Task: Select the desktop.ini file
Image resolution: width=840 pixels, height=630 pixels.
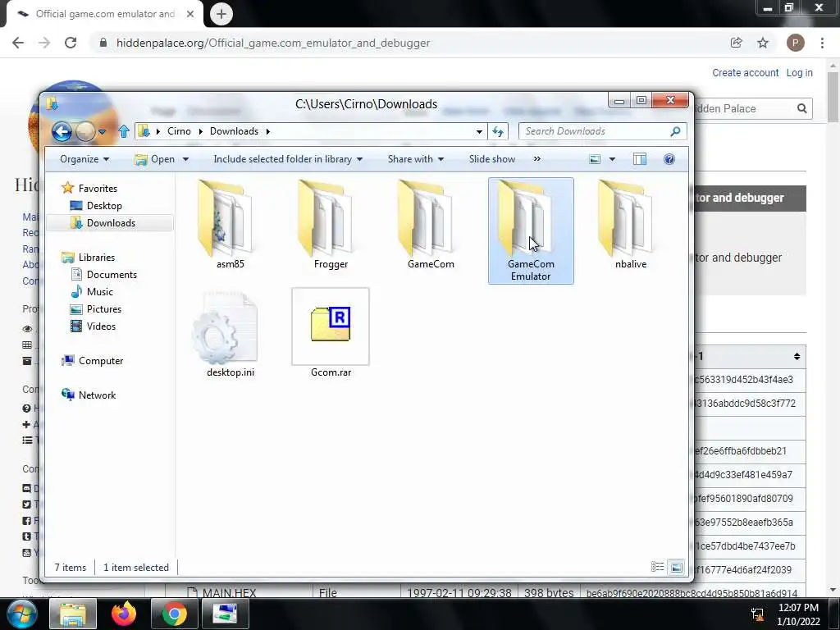Action: pyautogui.click(x=230, y=333)
